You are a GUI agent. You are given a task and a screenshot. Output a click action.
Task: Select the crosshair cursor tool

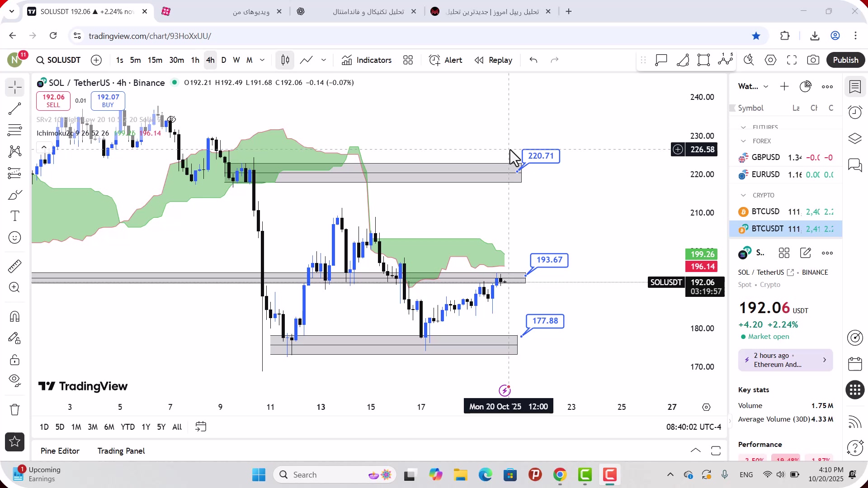[14, 87]
